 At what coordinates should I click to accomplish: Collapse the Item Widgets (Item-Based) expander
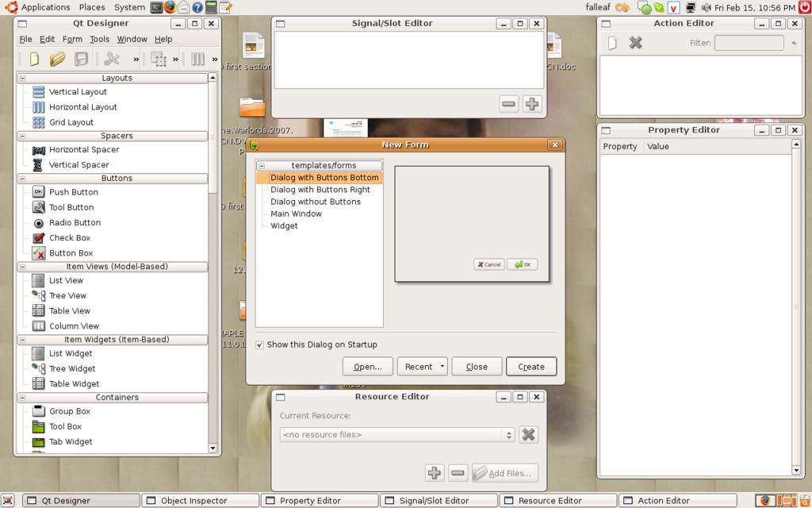point(22,340)
